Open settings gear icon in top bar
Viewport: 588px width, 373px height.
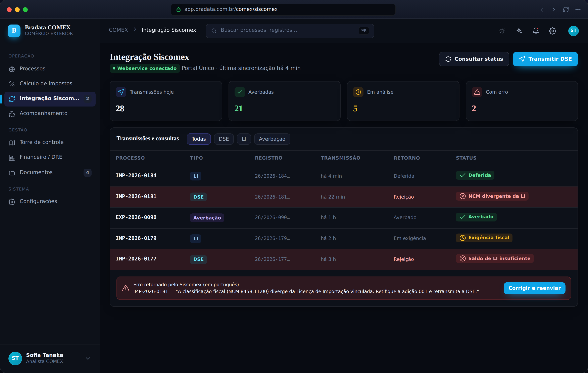tap(553, 31)
